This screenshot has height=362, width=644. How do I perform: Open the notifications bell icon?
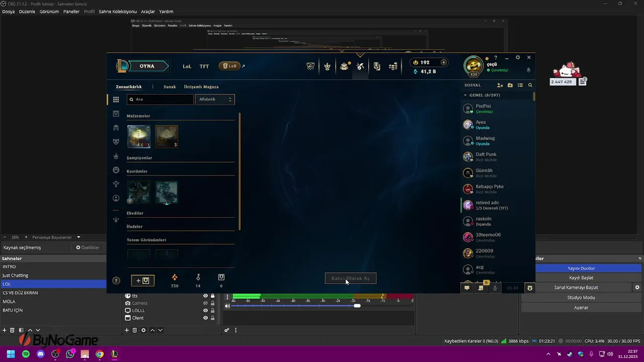pos(529,70)
